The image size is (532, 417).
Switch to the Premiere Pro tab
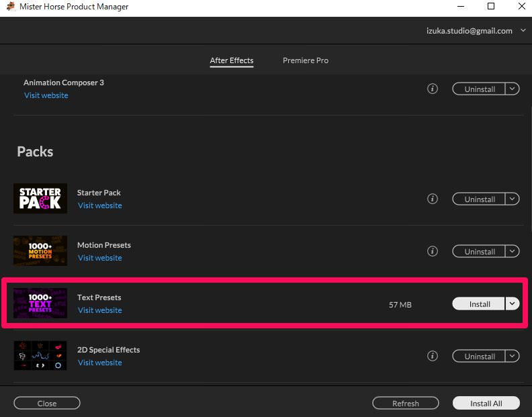tap(306, 60)
